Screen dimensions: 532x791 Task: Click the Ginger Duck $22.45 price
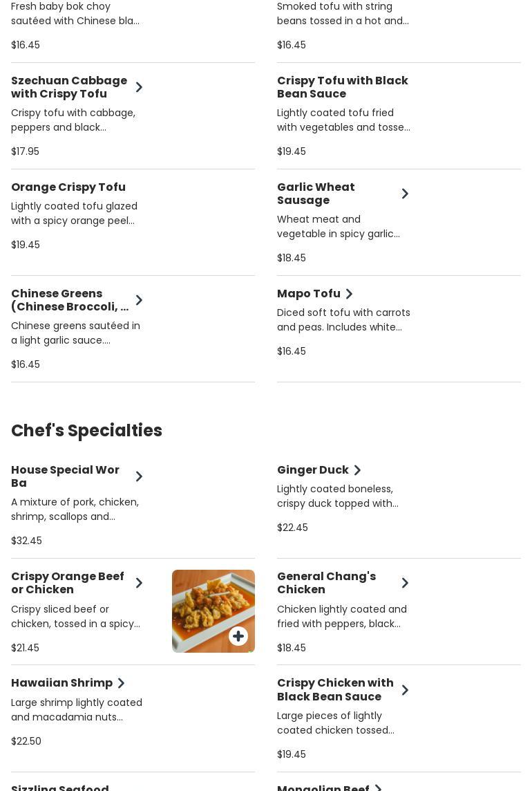point(292,528)
